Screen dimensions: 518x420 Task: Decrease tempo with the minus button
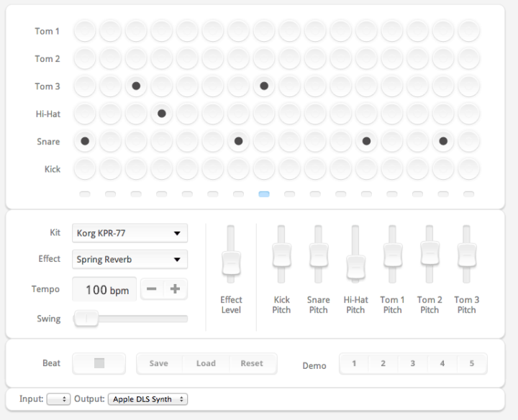[x=152, y=289]
